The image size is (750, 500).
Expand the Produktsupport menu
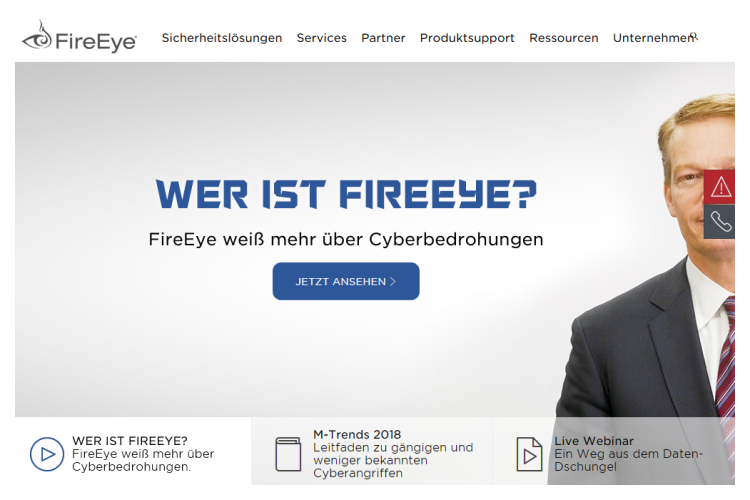click(467, 38)
